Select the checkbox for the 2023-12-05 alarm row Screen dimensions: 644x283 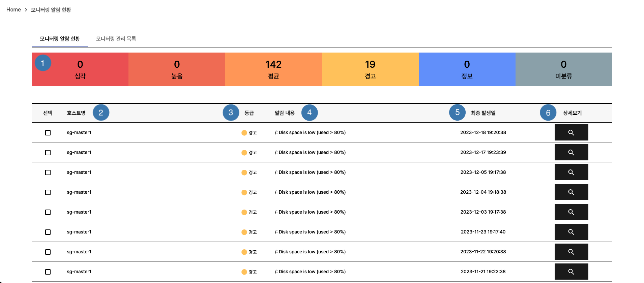click(x=48, y=172)
